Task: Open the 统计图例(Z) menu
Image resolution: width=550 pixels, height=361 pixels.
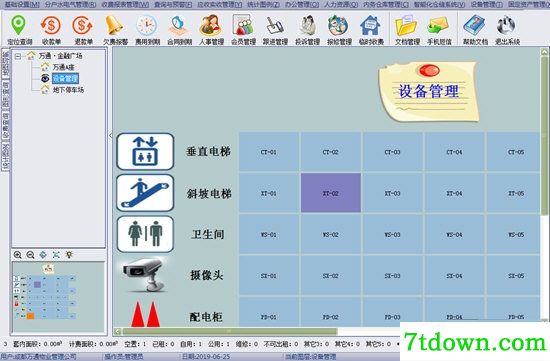Action: [x=263, y=5]
